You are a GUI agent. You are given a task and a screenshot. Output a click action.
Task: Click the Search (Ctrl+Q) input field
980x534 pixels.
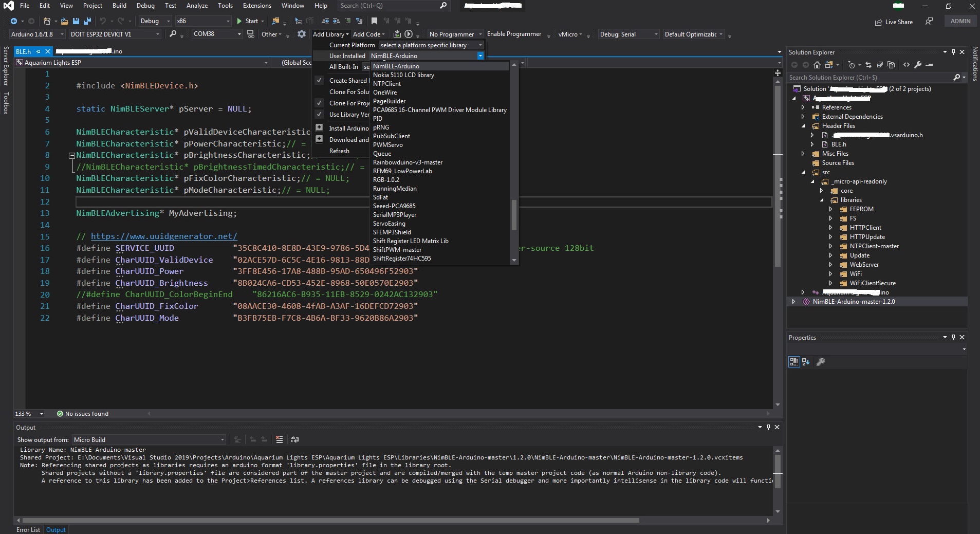coord(393,6)
